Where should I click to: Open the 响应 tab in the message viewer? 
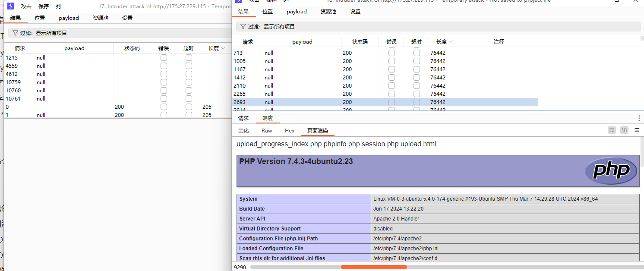click(x=268, y=118)
